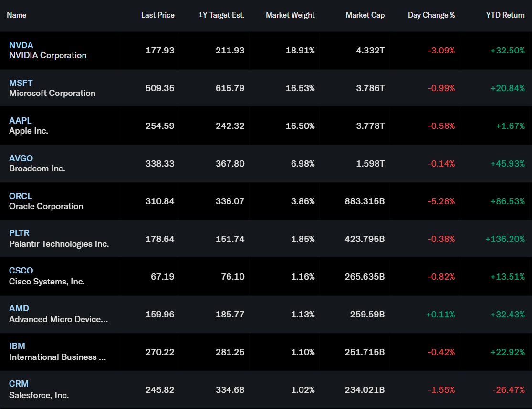This screenshot has width=532, height=409.
Task: Click AAPL last price 254.59
Action: (160, 126)
